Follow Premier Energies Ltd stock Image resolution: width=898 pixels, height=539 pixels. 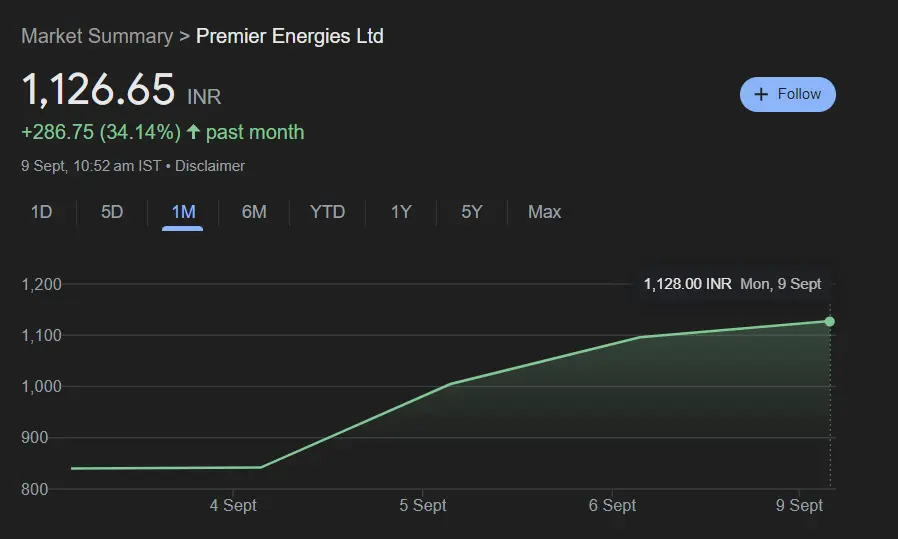click(787, 94)
